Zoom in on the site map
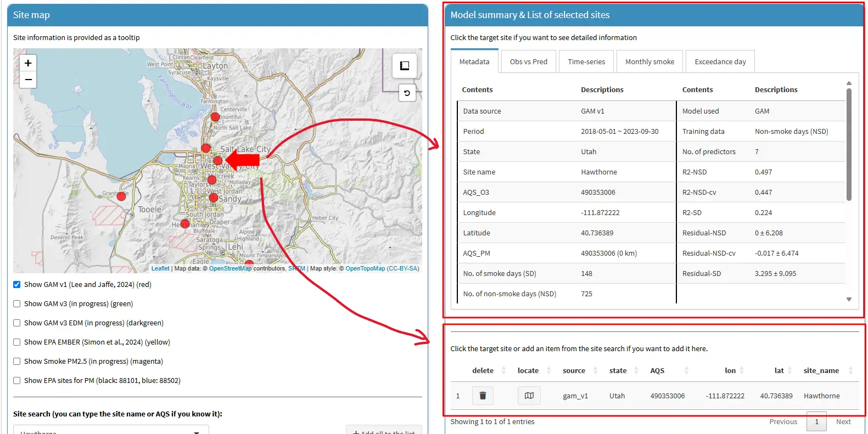The height and width of the screenshot is (434, 868). [28, 63]
